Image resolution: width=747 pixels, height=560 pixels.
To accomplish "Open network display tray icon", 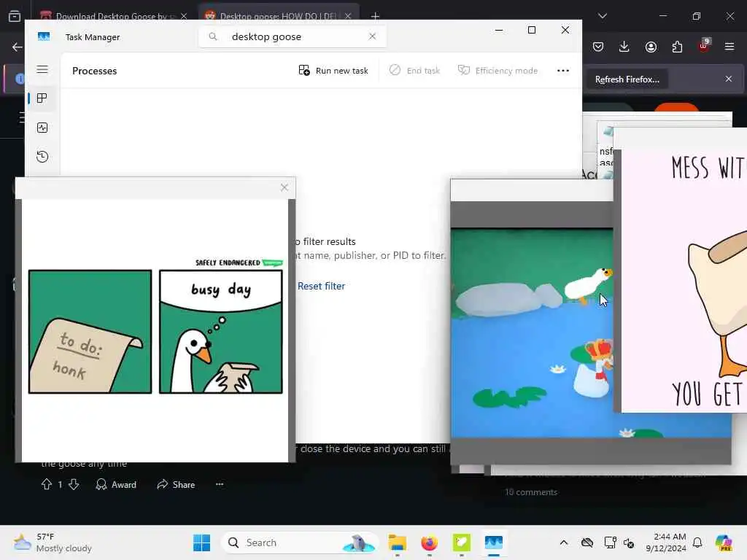I will (609, 542).
